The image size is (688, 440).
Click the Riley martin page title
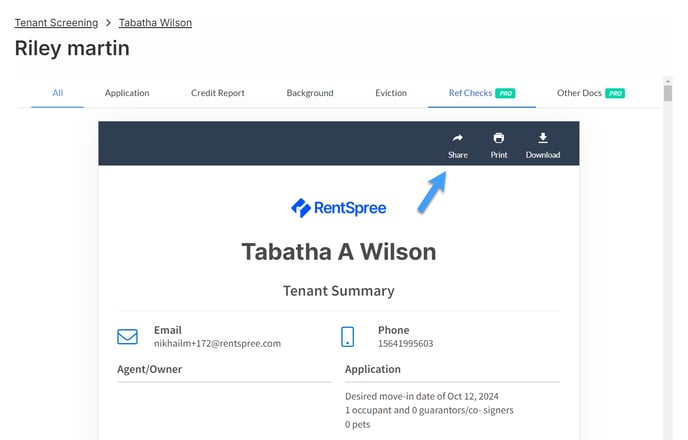click(72, 48)
